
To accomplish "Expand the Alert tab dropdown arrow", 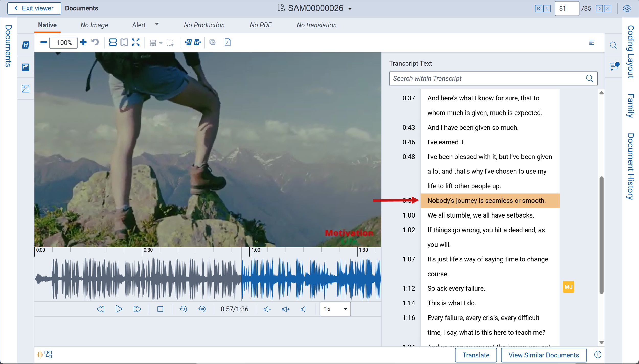I will [x=157, y=24].
